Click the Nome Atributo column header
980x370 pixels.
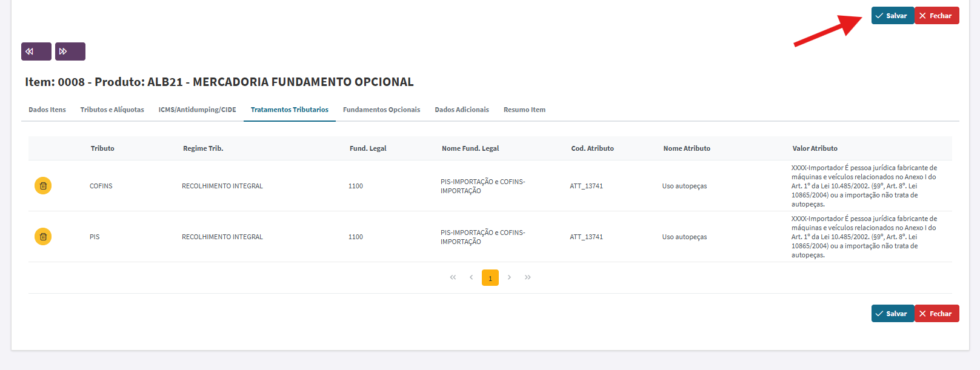coord(687,148)
